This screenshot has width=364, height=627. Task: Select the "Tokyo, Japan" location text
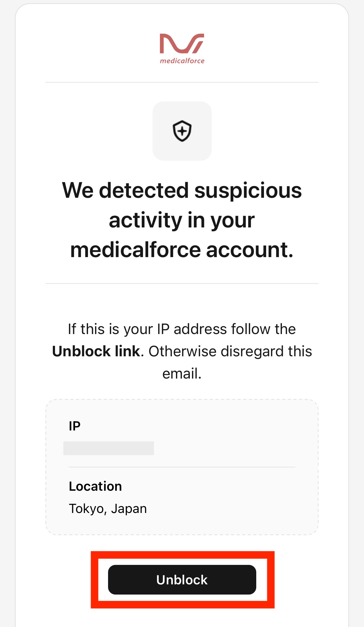[x=108, y=509]
